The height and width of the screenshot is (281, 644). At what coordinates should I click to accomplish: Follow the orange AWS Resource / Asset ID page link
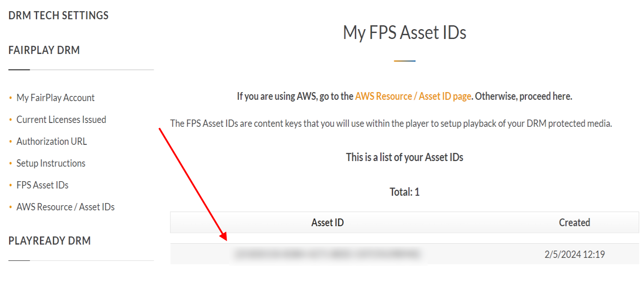(x=413, y=96)
